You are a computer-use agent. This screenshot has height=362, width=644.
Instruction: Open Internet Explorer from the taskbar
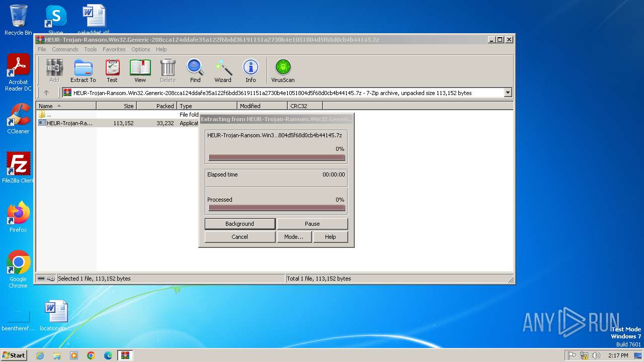(40, 355)
